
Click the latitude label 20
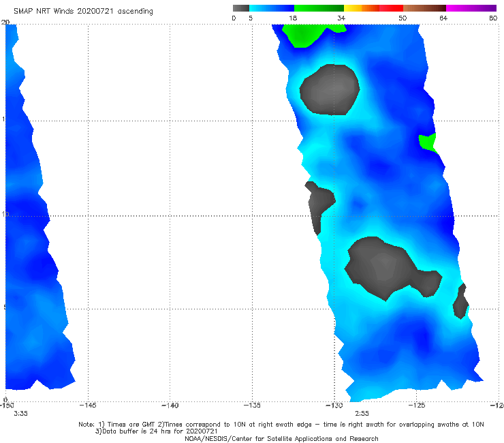coord(5,22)
